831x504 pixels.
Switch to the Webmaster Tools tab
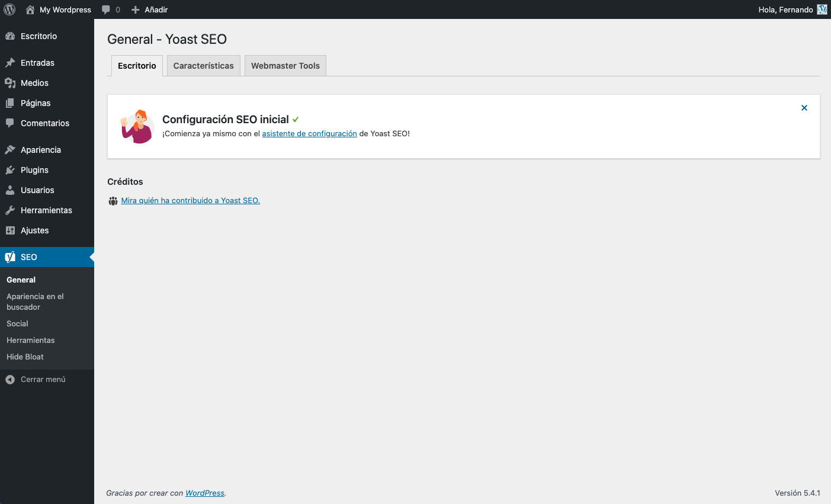pyautogui.click(x=285, y=66)
